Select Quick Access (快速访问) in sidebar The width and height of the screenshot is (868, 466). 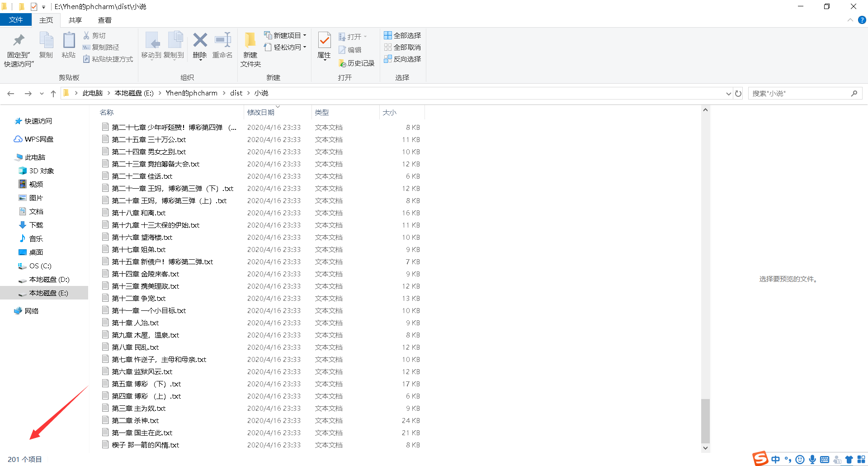pyautogui.click(x=33, y=121)
